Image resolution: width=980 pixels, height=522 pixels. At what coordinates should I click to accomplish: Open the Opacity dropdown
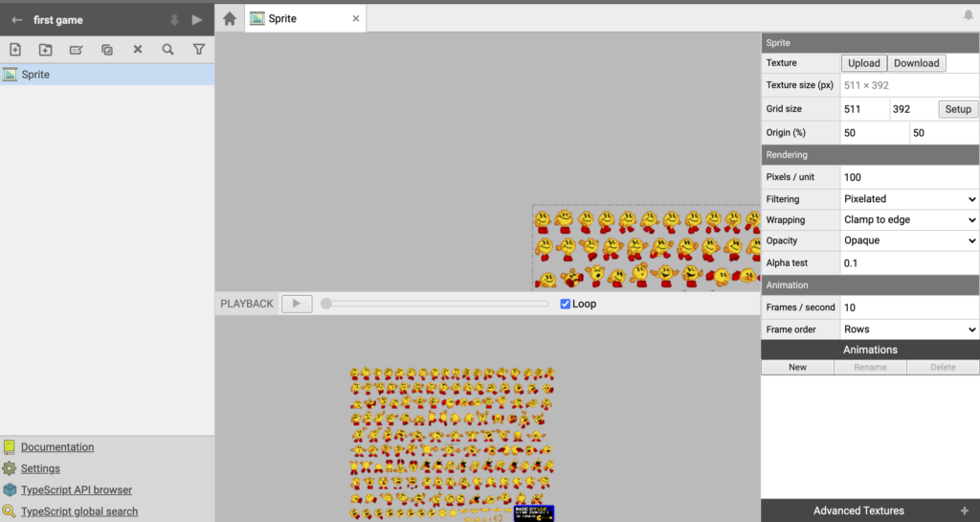pos(909,240)
